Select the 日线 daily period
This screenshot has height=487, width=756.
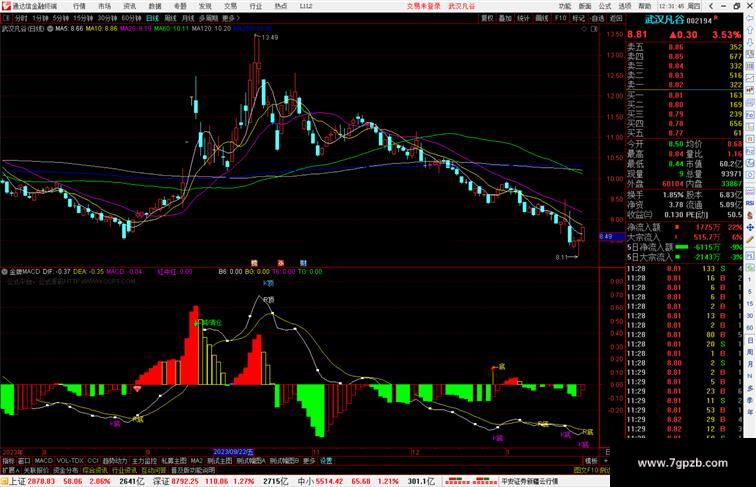(152, 18)
